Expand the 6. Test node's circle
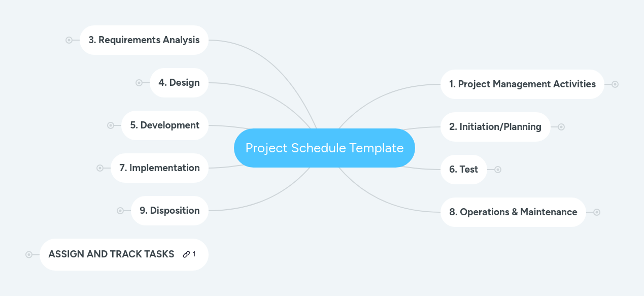Screen dimensions: 644x296 pyautogui.click(x=498, y=170)
